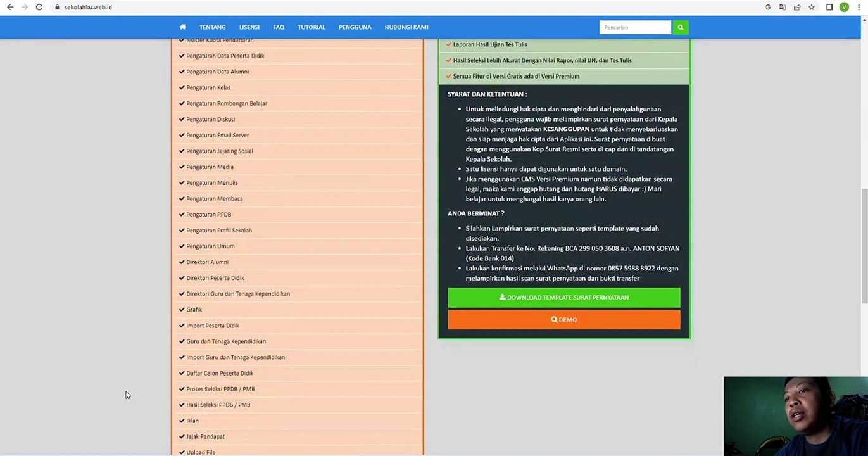This screenshot has height=456, width=868.
Task: Open the TUTORIAL menu item
Action: click(x=311, y=27)
